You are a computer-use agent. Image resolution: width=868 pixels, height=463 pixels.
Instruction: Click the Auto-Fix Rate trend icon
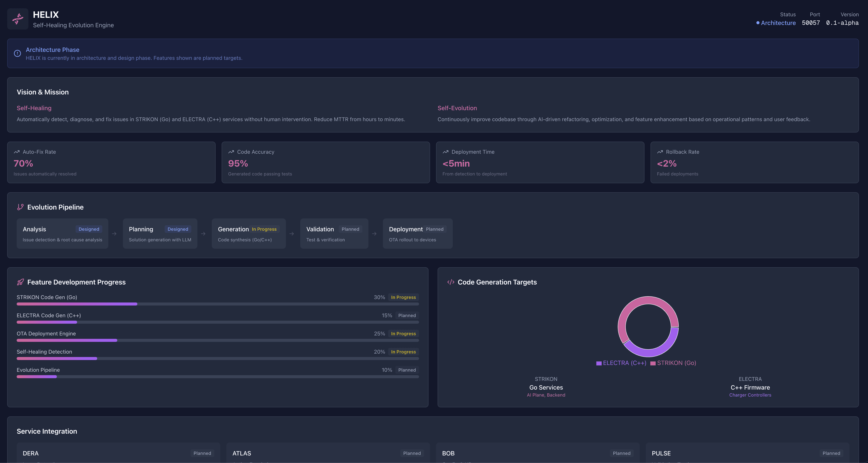(x=16, y=152)
